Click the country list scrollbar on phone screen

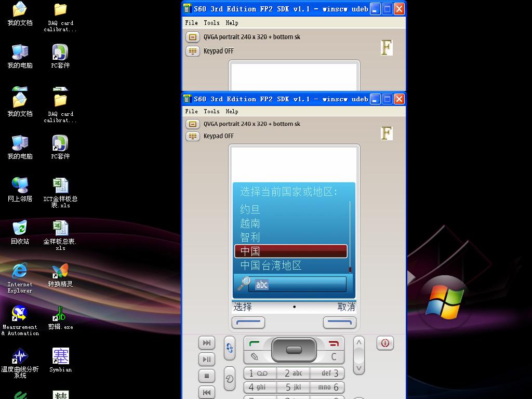pyautogui.click(x=350, y=237)
